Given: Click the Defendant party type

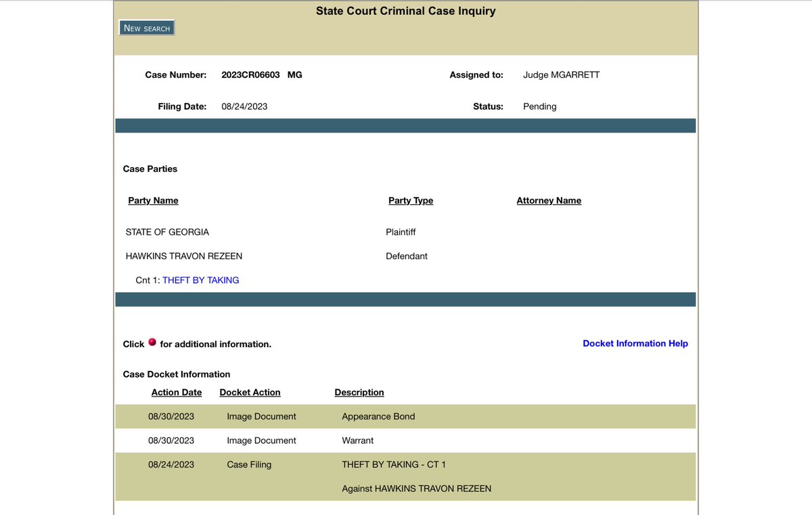Looking at the screenshot, I should coord(407,256).
